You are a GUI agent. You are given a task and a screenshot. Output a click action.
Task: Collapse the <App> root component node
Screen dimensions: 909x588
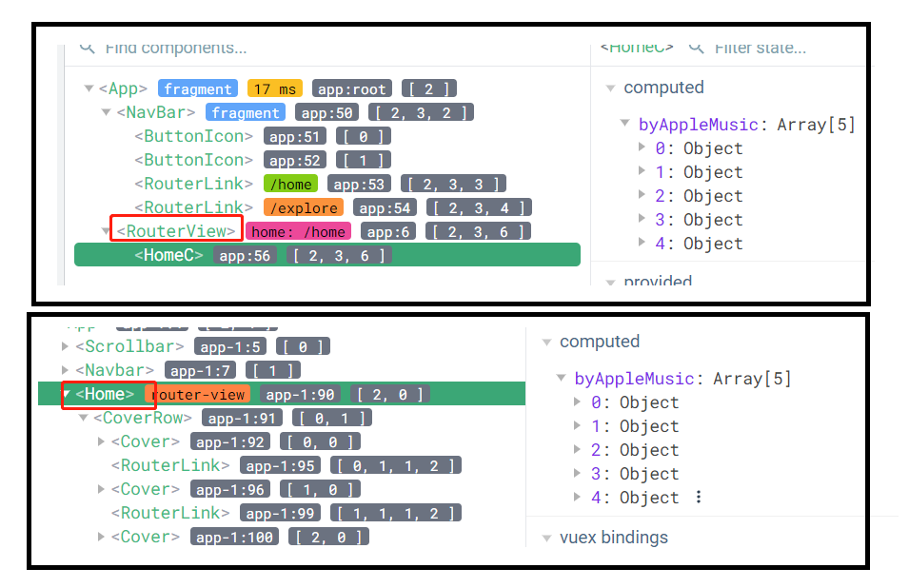pos(89,89)
